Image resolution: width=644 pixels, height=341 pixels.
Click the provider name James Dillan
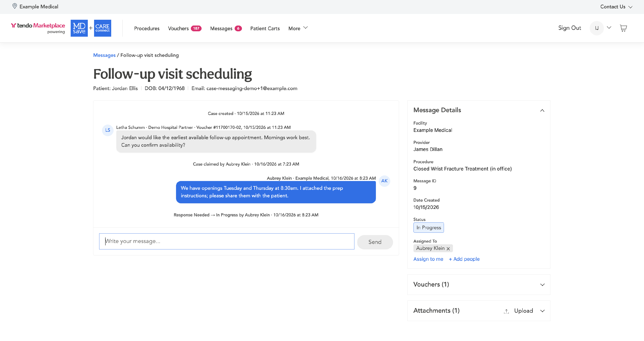pyautogui.click(x=428, y=149)
